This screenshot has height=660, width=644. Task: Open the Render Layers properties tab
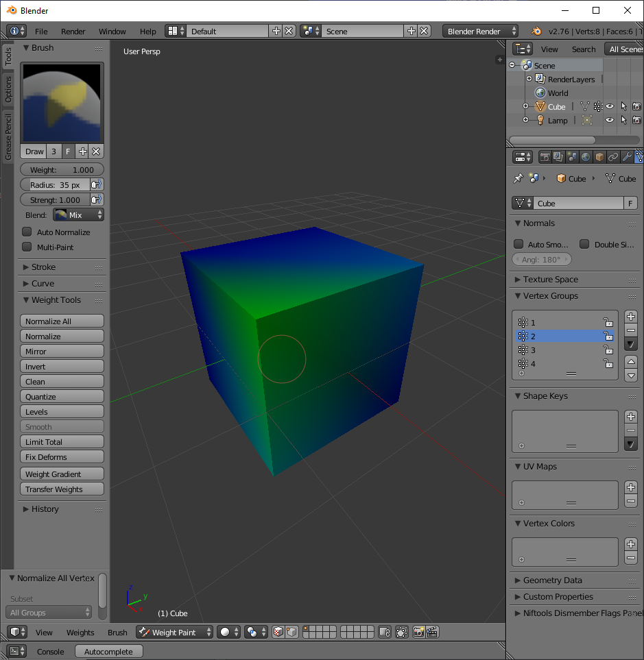point(558,158)
